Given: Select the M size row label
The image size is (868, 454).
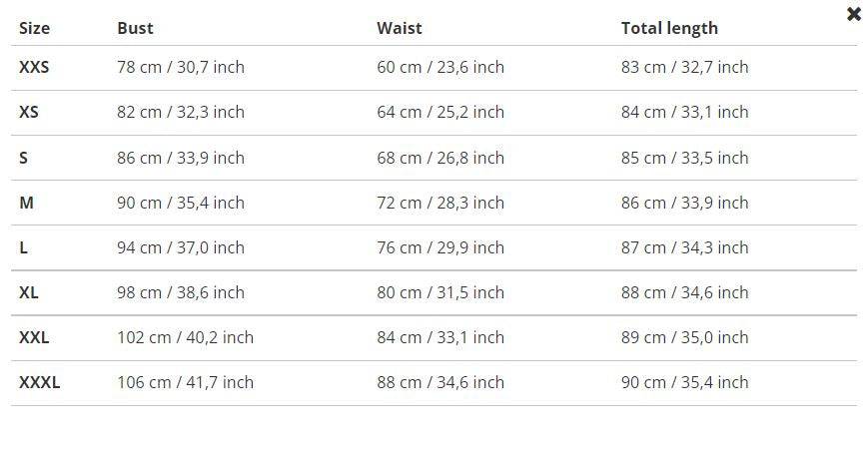Looking at the screenshot, I should [x=26, y=203].
